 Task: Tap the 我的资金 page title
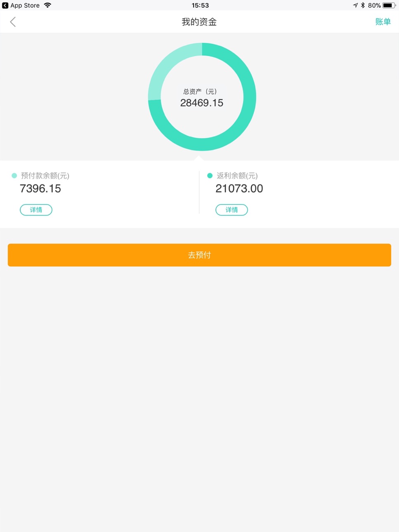(x=199, y=22)
